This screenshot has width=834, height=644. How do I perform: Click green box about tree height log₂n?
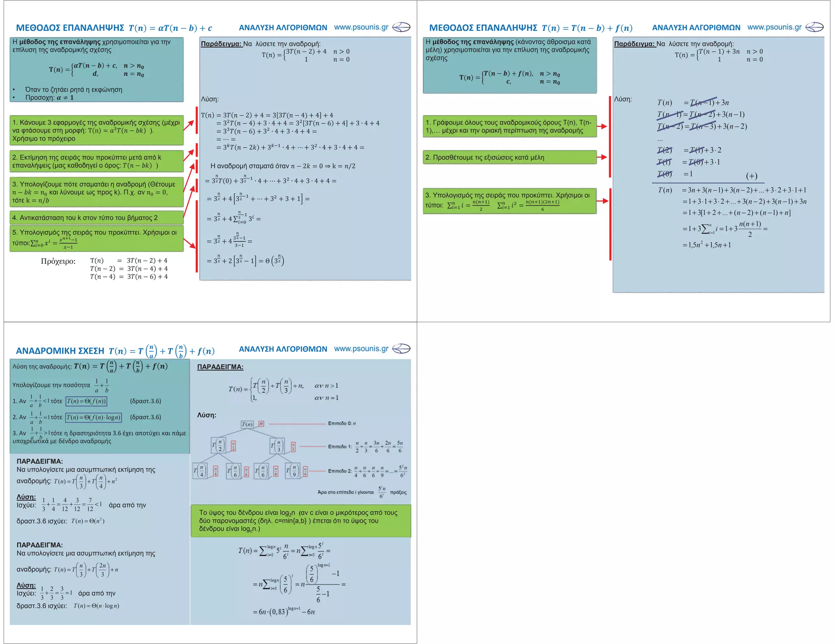[301, 521]
